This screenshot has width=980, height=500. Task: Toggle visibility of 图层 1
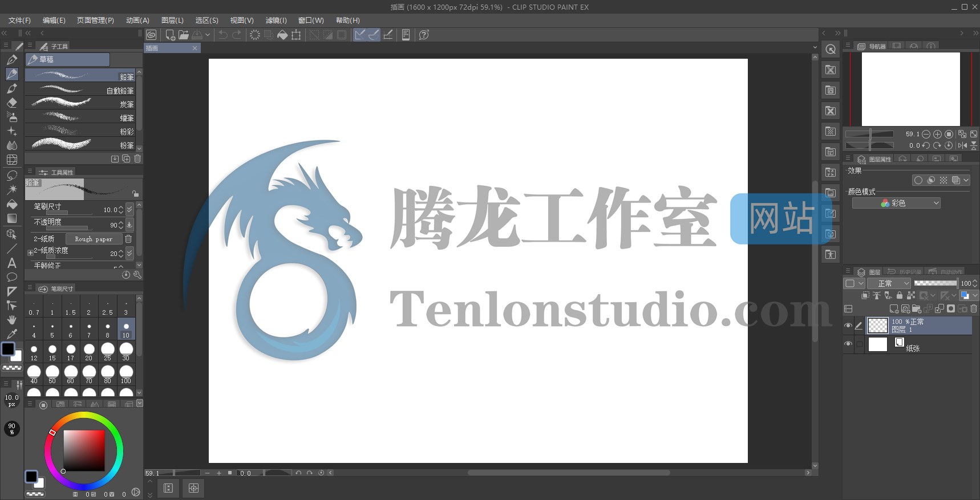(x=848, y=326)
